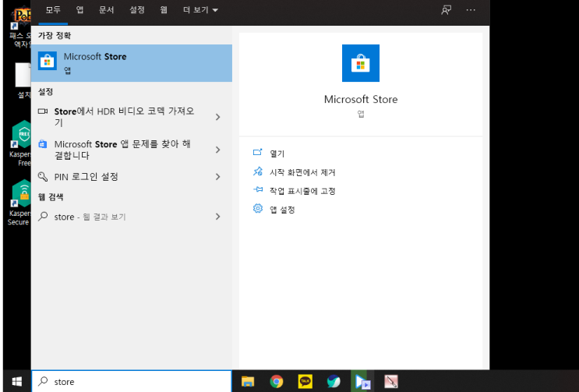
Task: Expand arrow for PIN 로그인 설정
Action: pos(218,177)
